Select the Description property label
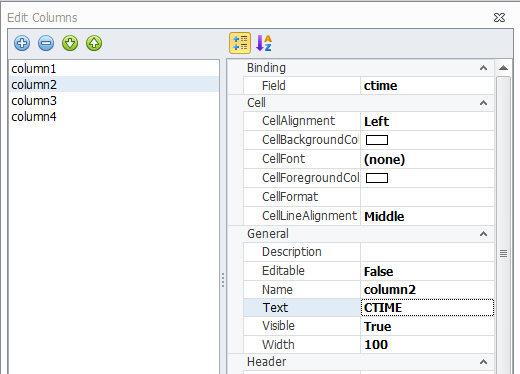The height and width of the screenshot is (374, 520). pos(292,252)
